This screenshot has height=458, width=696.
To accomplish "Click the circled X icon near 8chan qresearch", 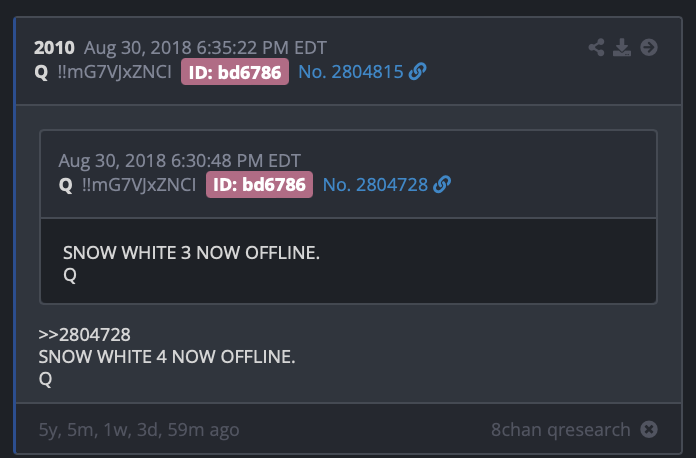I will tap(649, 429).
